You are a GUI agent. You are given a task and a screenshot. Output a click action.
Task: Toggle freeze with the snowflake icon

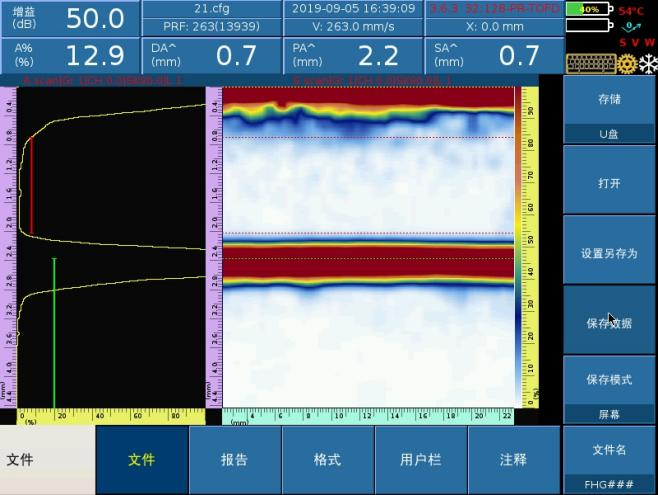[647, 64]
